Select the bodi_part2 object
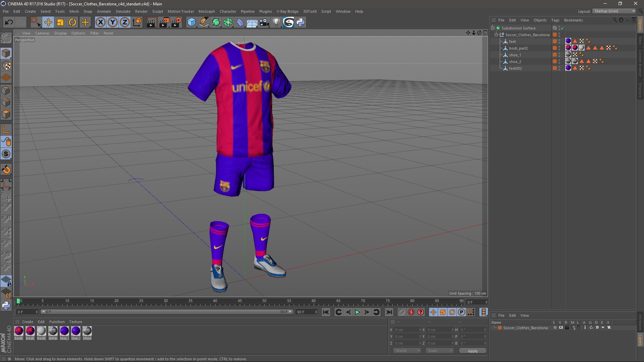This screenshot has width=644, height=362. [518, 48]
